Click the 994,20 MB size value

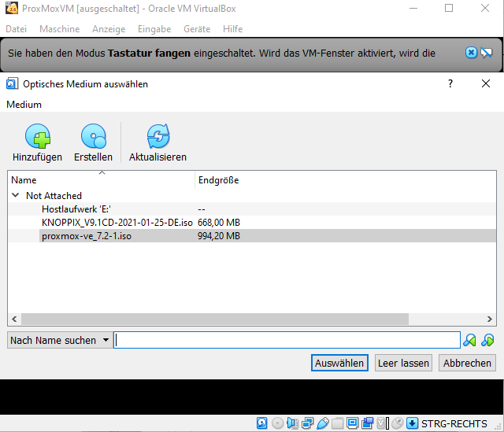[219, 236]
